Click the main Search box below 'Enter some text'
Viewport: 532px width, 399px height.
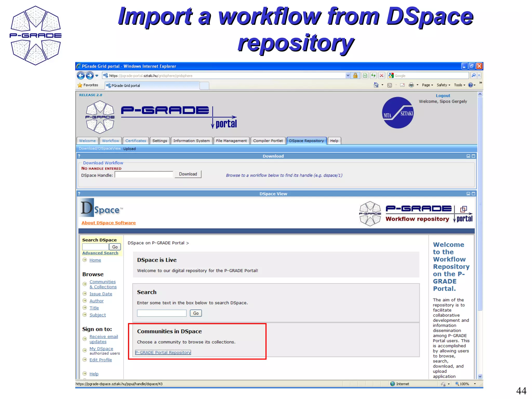[162, 313]
